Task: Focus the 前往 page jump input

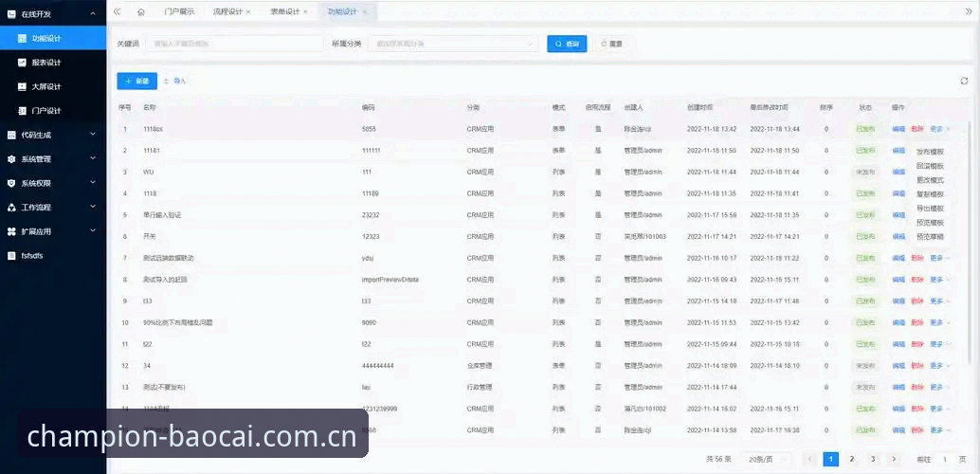Action: click(x=945, y=459)
